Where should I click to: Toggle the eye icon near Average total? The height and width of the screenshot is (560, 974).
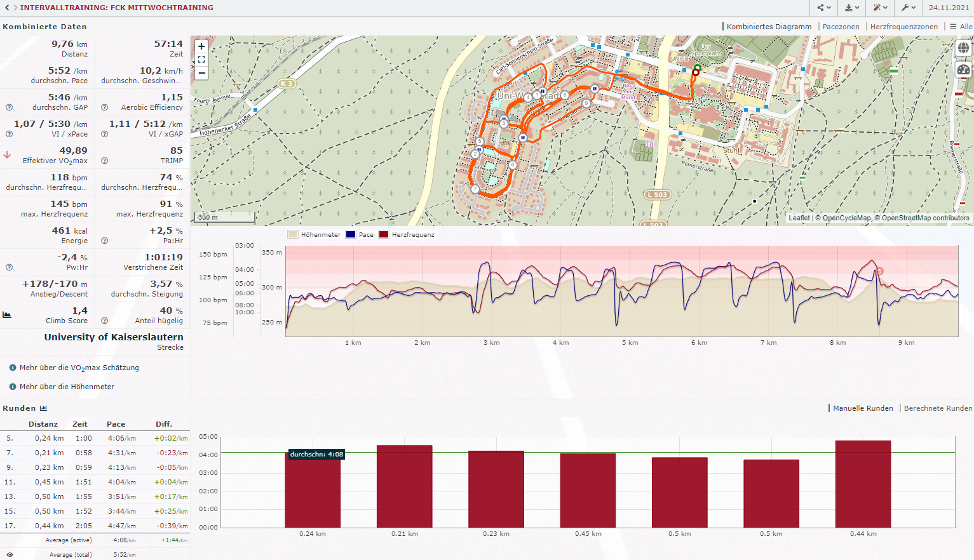(10, 554)
